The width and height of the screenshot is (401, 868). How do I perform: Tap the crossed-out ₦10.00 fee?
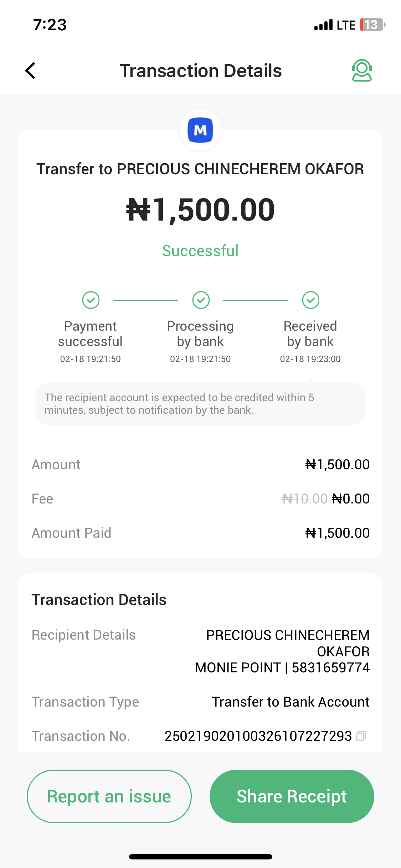pyautogui.click(x=305, y=499)
